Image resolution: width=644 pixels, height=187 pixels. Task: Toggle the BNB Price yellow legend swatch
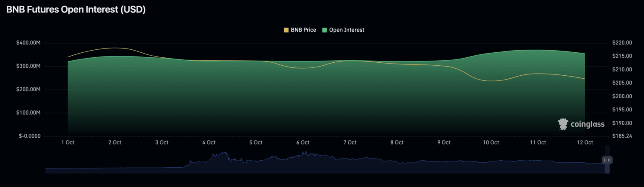click(x=286, y=30)
